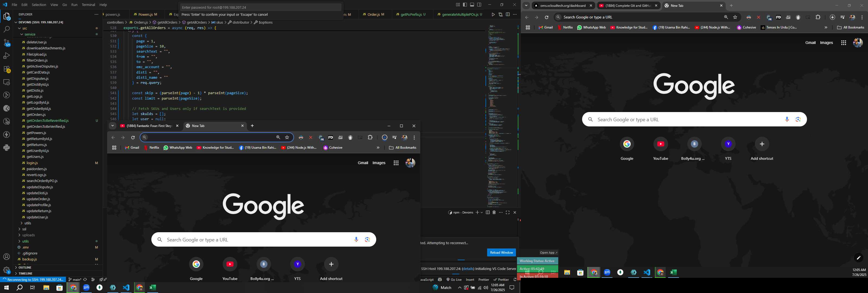Open Downloads icon in right Chrome toolbar
The width and height of the screenshot is (868, 293).
click(832, 17)
